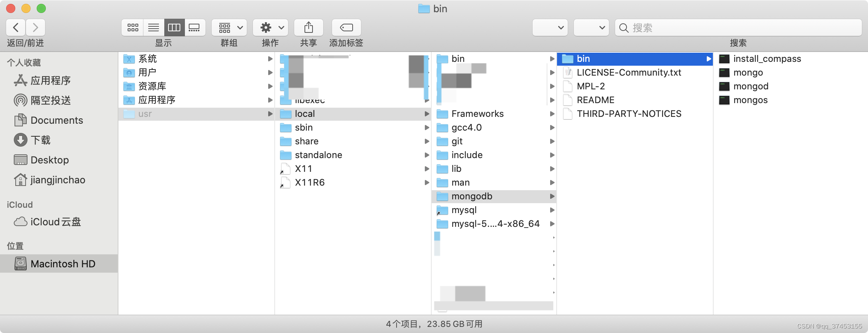
Task: Switch to list view mode
Action: (x=154, y=27)
